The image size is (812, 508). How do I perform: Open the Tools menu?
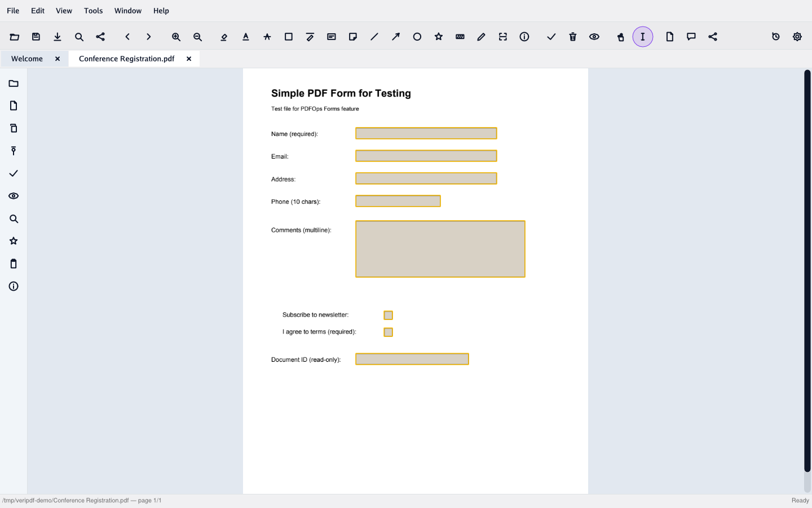[x=94, y=11]
